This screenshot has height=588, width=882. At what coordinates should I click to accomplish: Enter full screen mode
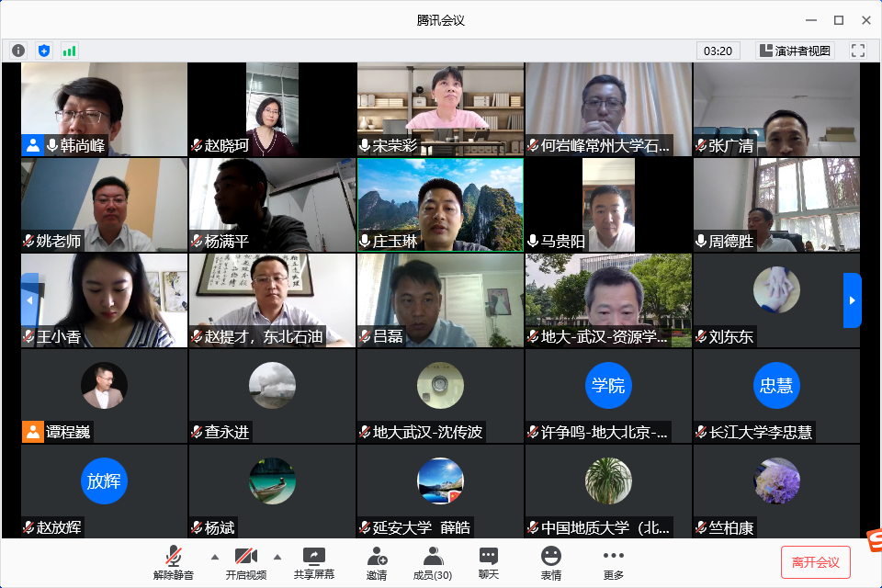[858, 51]
